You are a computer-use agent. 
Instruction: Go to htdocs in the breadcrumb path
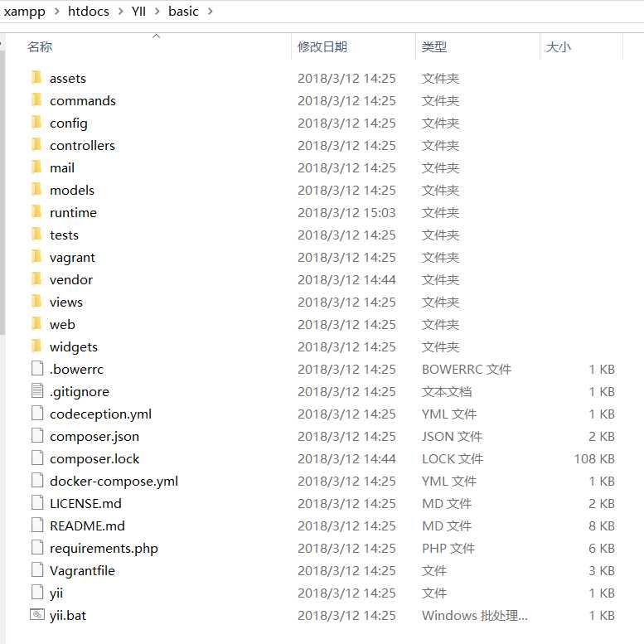(89, 12)
